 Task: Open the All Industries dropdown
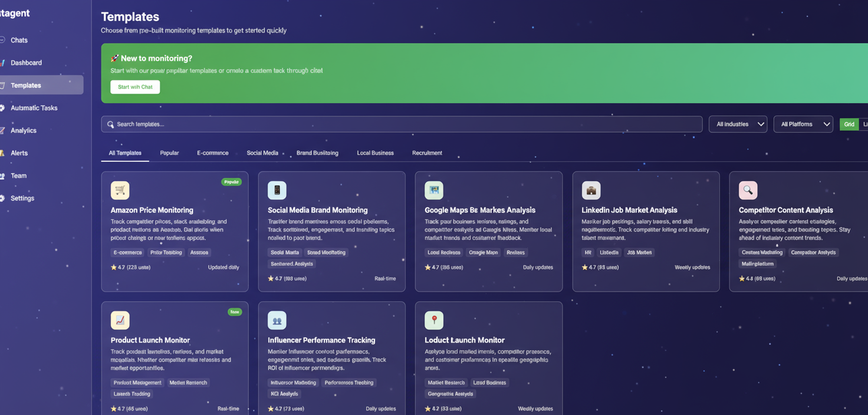tap(738, 124)
